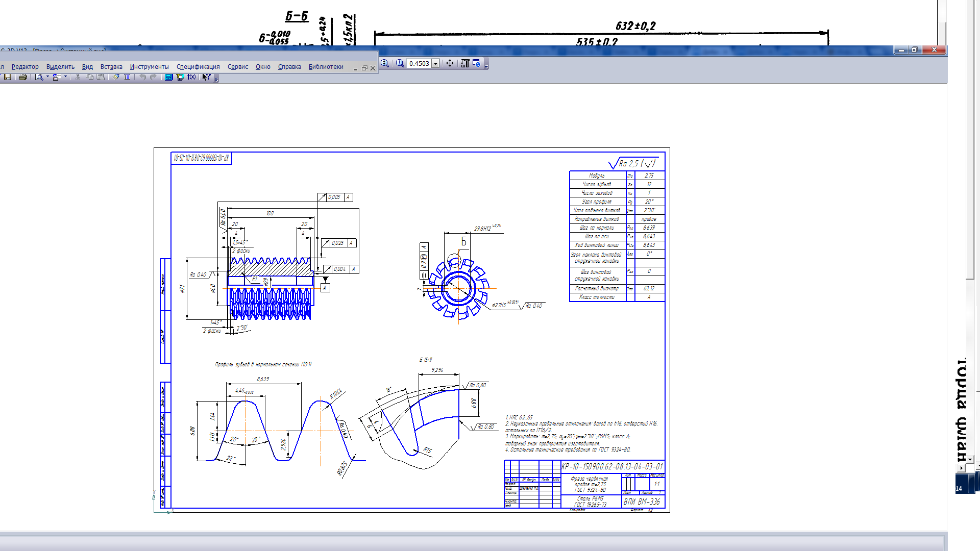Click the section label Б in the drawing
The image size is (980, 551).
tap(463, 242)
